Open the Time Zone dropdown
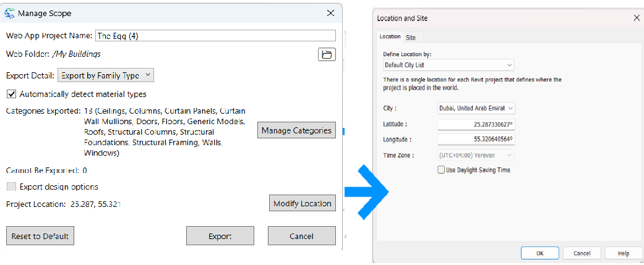The image size is (644, 265). coord(475,155)
